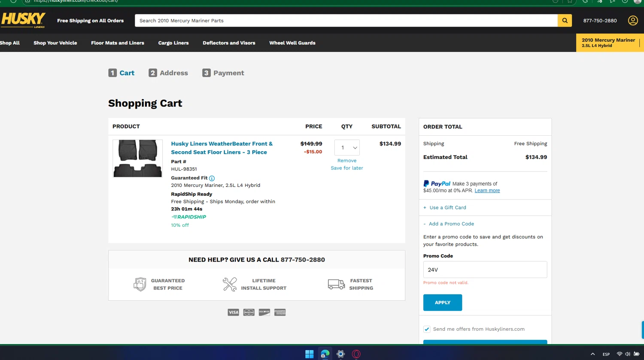Open the Shop Your Vehicle menu
This screenshot has width=644, height=360.
pyautogui.click(x=55, y=43)
